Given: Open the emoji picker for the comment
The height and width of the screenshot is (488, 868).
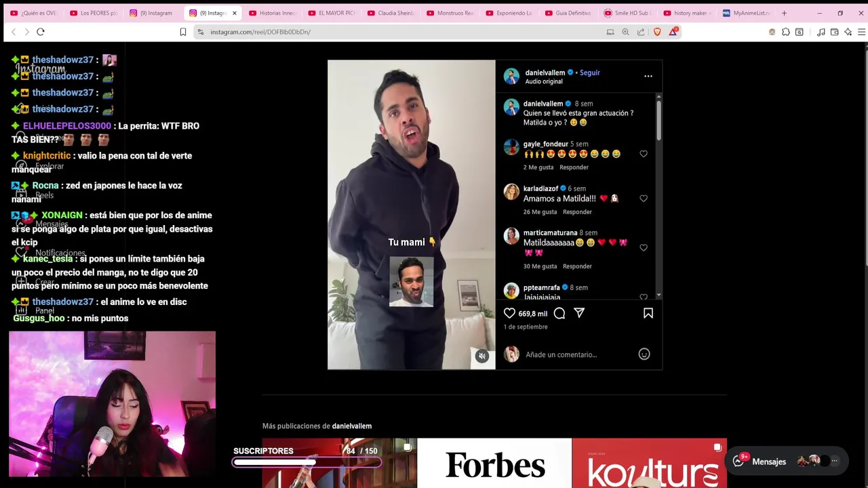Looking at the screenshot, I should [644, 354].
